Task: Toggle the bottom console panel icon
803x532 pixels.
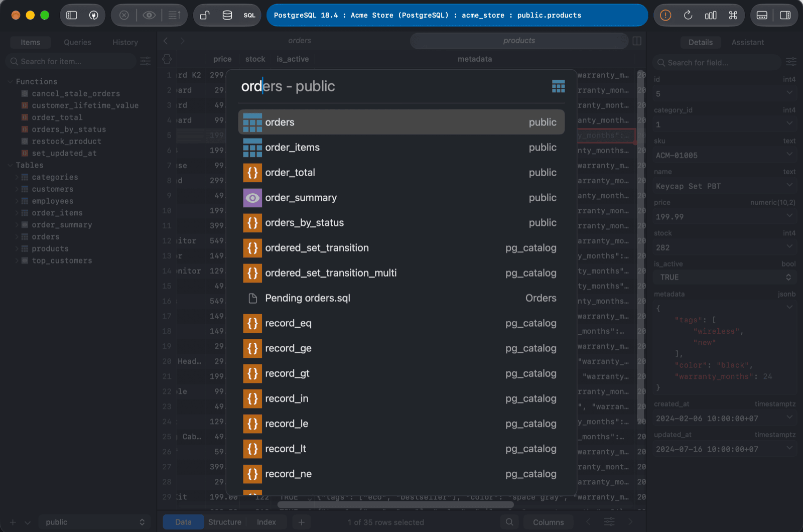Action: (762, 15)
